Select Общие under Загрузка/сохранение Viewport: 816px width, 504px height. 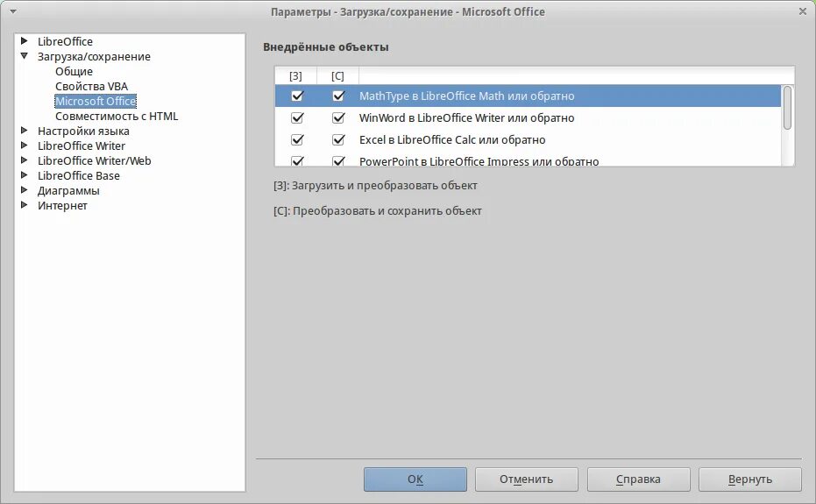click(x=74, y=71)
